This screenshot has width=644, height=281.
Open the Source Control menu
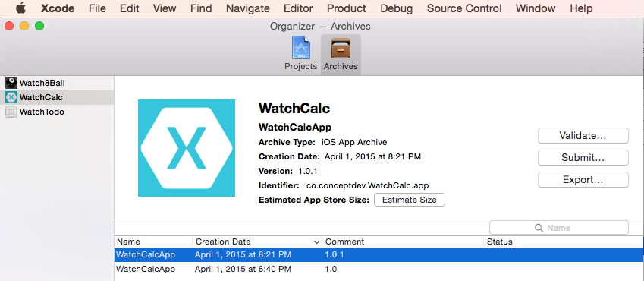(x=464, y=8)
